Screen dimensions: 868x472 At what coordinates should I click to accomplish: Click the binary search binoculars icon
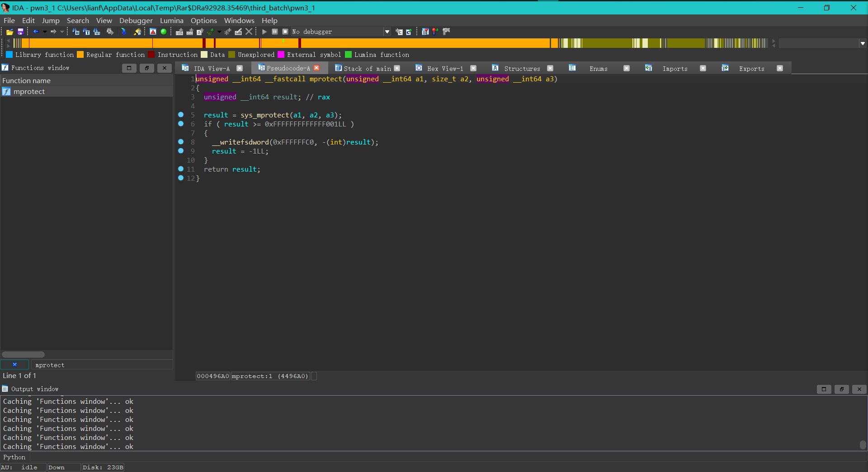point(97,32)
